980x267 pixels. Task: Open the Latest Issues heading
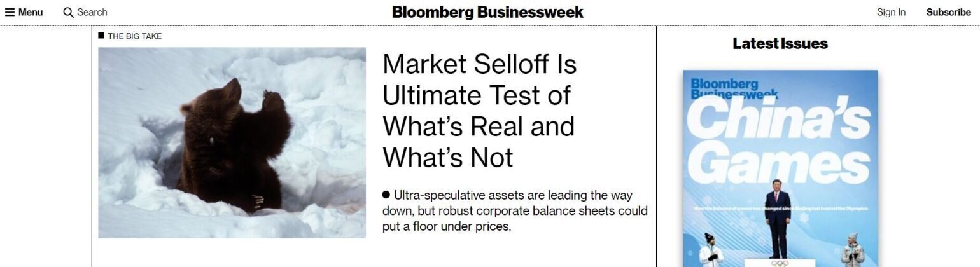pos(780,44)
